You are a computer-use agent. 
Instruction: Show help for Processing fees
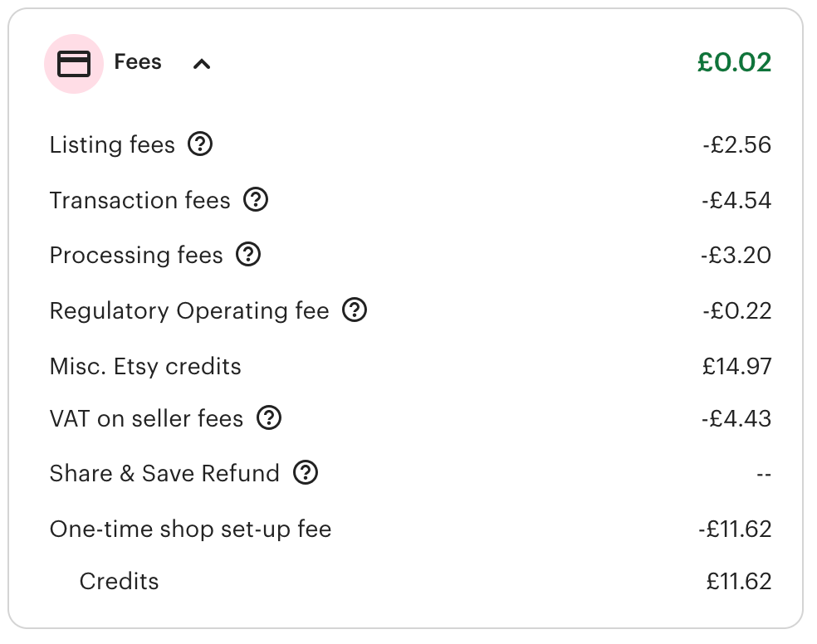(248, 255)
